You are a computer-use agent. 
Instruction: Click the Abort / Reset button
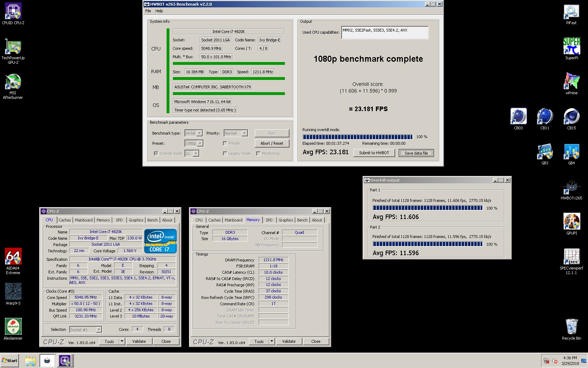pos(272,143)
